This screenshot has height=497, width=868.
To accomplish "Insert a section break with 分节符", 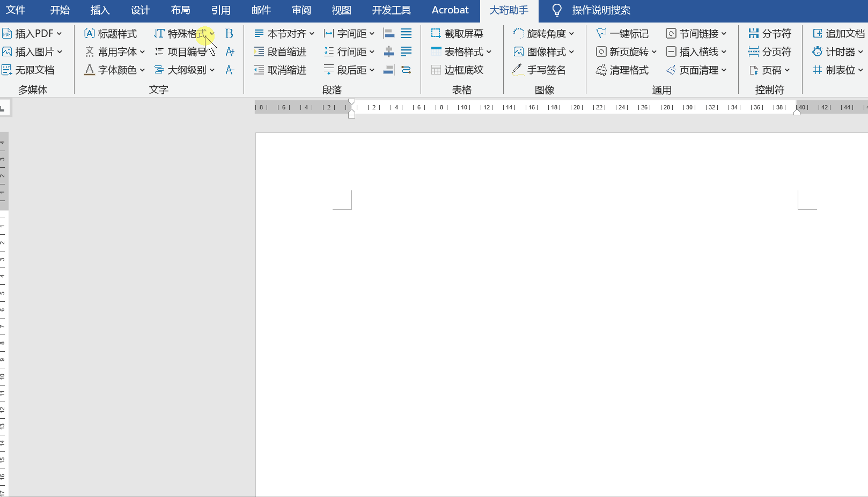I will [x=770, y=34].
